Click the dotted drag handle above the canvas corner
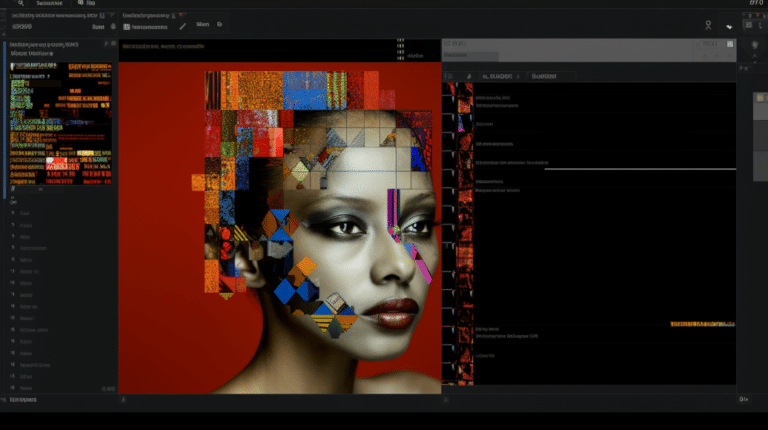The image size is (768, 430). 401,49
